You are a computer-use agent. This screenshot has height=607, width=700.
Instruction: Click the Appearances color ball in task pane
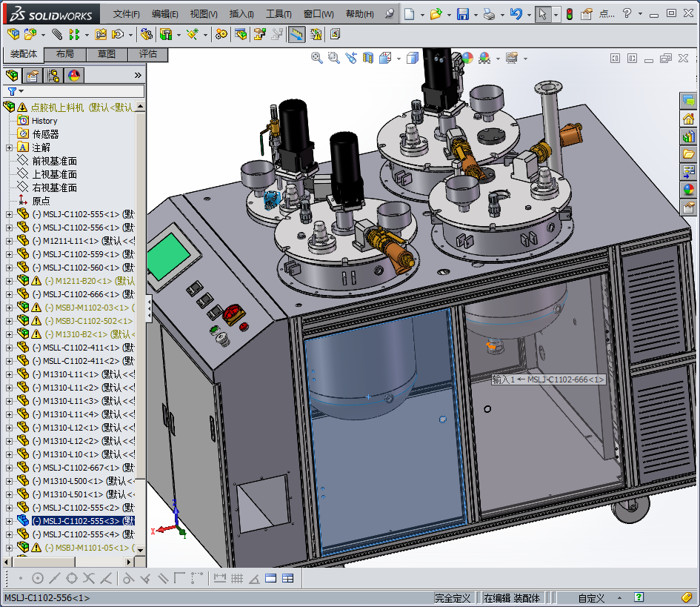click(689, 190)
